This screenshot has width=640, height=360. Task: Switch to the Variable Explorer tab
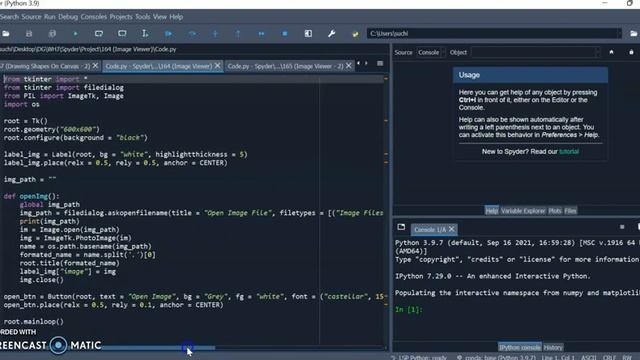(x=523, y=211)
